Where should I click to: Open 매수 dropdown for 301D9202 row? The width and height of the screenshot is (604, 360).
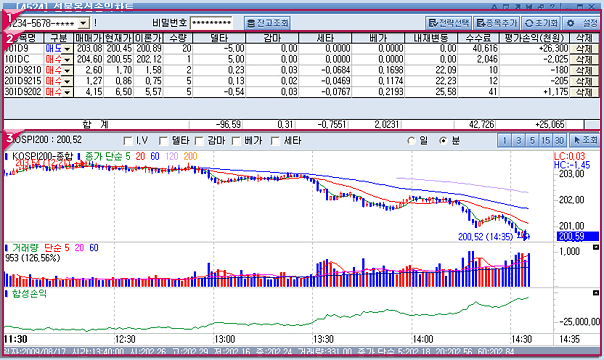[67, 92]
